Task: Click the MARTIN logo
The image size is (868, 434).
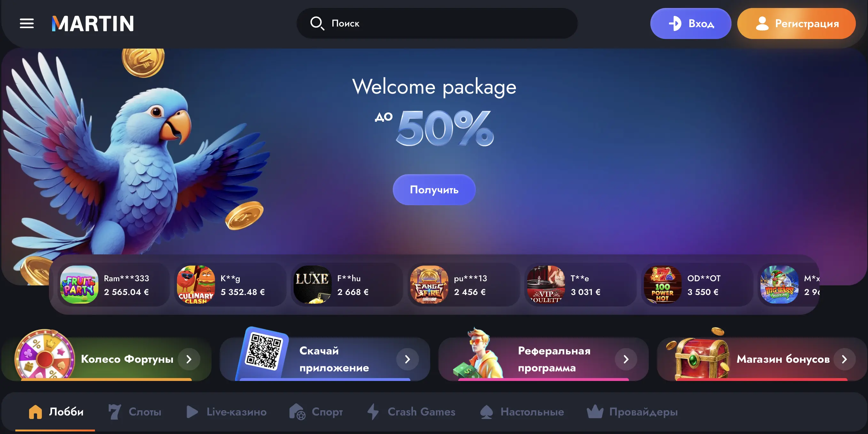Action: coord(93,24)
